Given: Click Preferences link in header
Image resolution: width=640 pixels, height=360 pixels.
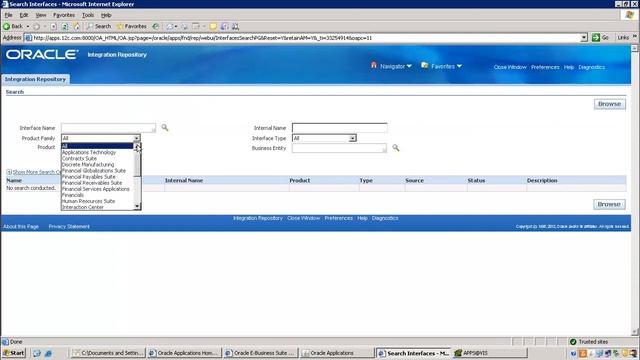Looking at the screenshot, I should tap(545, 67).
